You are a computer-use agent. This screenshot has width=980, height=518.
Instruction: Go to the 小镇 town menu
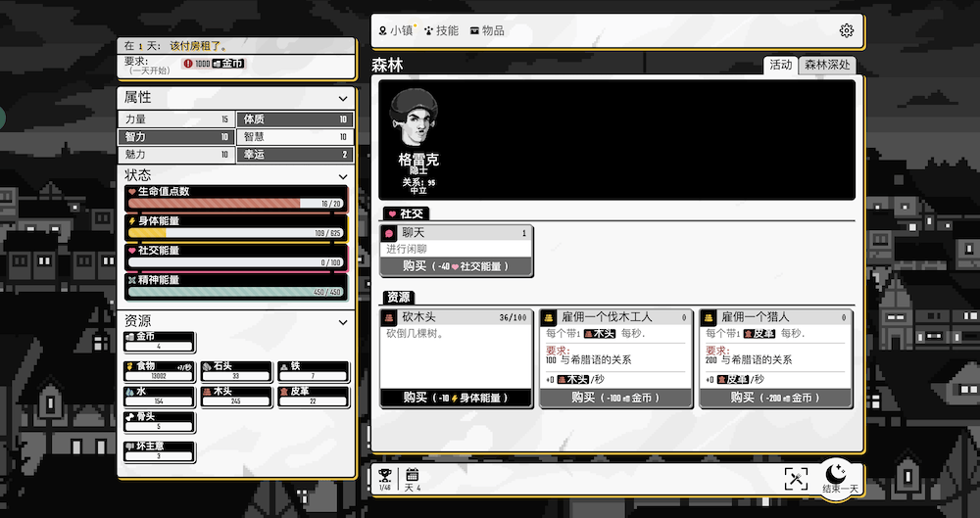(x=395, y=30)
